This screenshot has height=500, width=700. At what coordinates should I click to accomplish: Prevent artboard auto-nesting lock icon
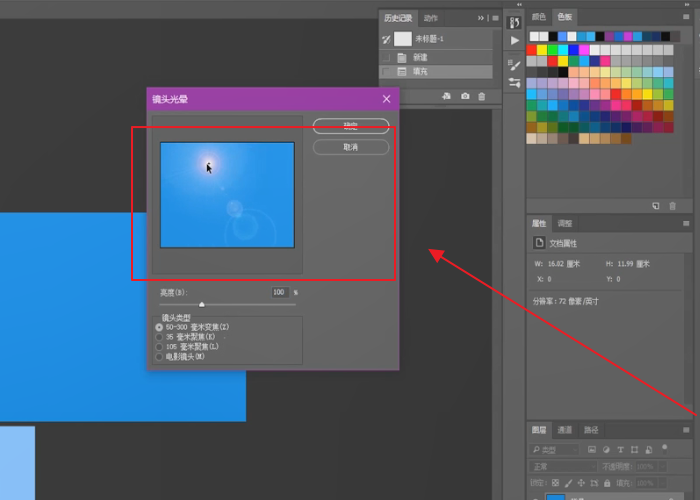[594, 483]
